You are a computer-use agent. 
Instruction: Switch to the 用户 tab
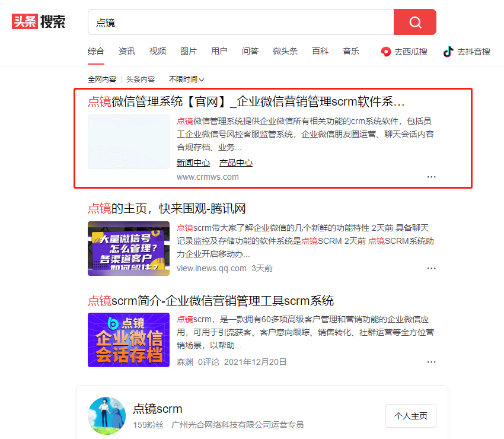(x=219, y=51)
